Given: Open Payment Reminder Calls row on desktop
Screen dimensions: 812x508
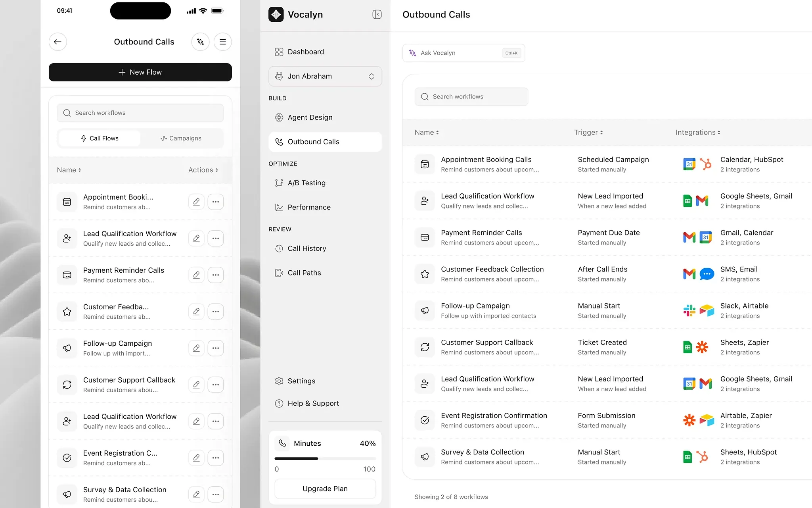Looking at the screenshot, I should pyautogui.click(x=607, y=237).
